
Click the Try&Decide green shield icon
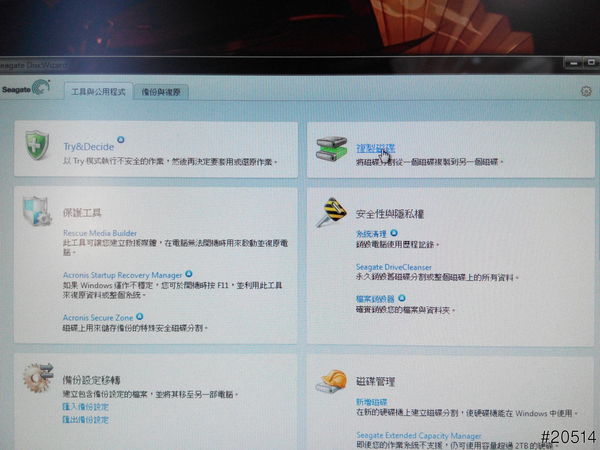[x=37, y=148]
